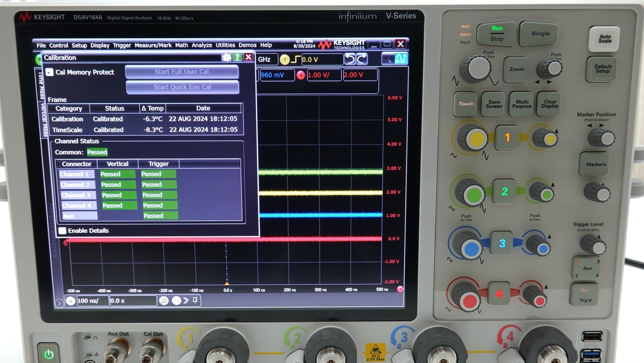644x363 pixels.
Task: Select Channel 3 row in Channel Status
Action: pos(119,195)
